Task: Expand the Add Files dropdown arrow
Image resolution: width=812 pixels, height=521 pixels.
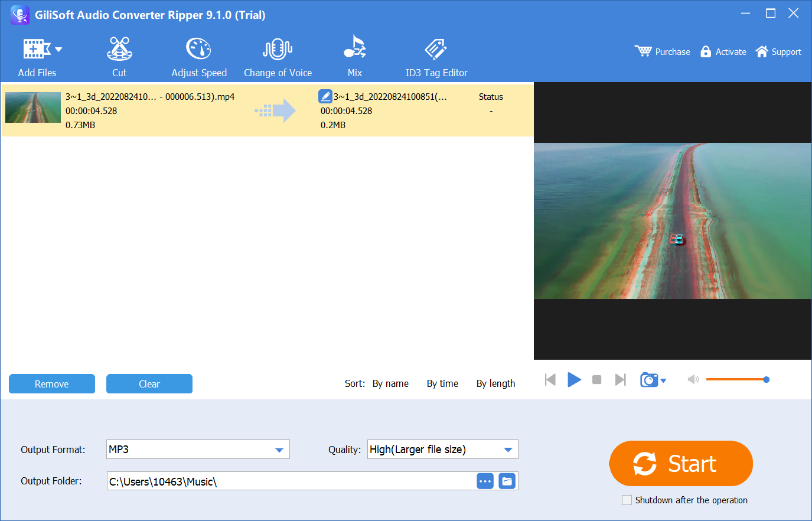Action: tap(59, 49)
